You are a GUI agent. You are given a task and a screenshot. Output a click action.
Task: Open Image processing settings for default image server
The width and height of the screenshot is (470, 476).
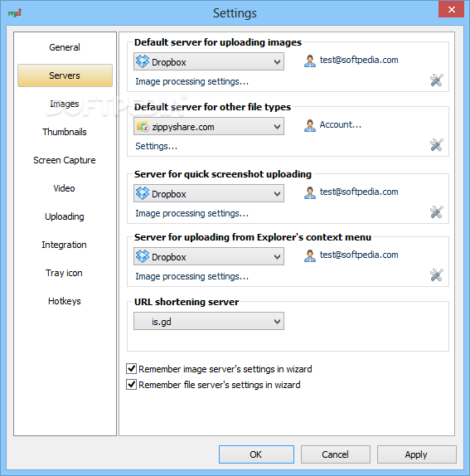(191, 81)
